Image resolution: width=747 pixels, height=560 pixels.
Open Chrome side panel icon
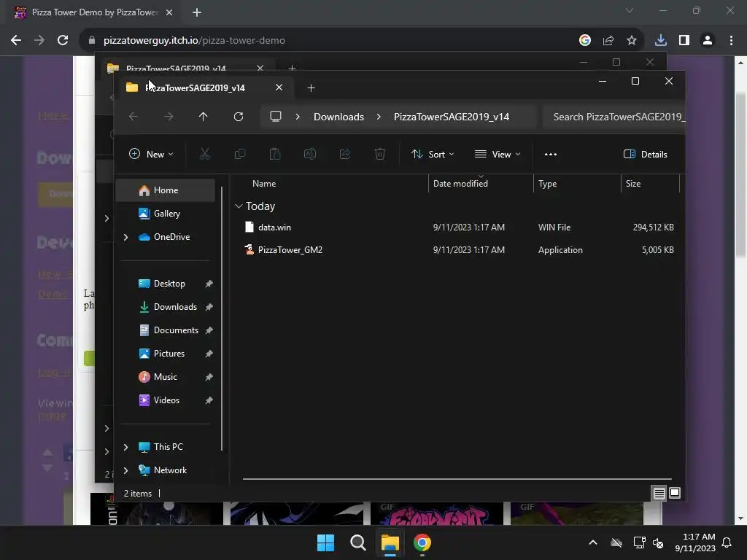(x=684, y=41)
